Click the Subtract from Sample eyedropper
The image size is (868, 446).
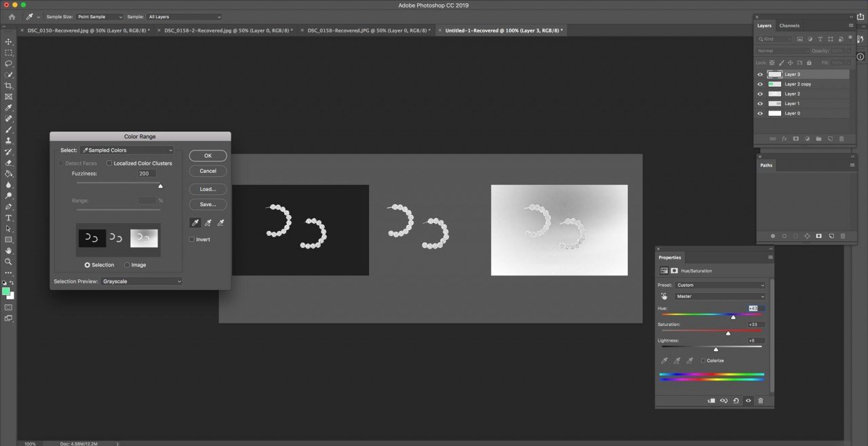220,222
